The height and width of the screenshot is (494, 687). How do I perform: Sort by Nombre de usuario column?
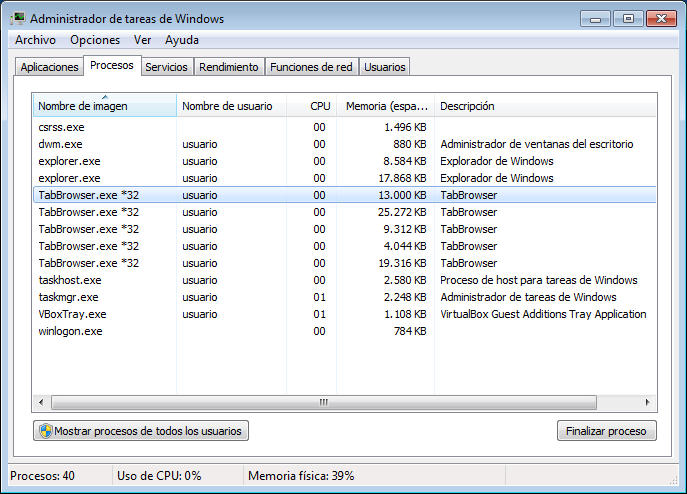(x=231, y=106)
